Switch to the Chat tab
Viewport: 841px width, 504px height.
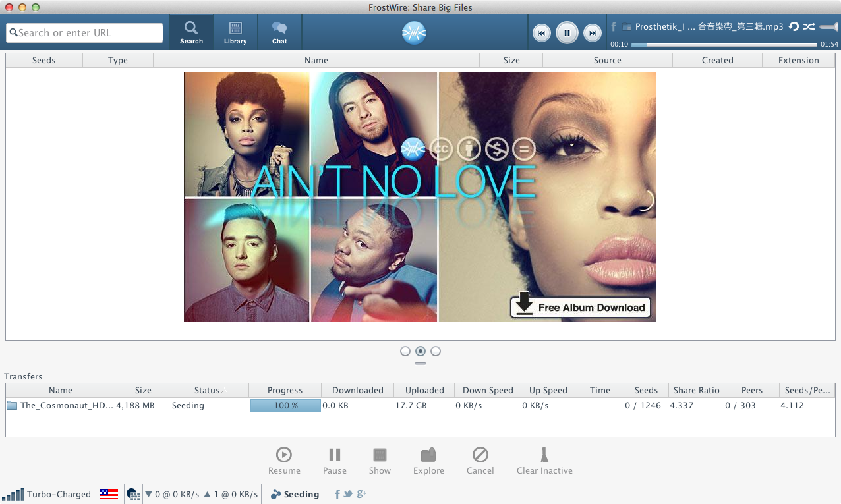click(279, 33)
